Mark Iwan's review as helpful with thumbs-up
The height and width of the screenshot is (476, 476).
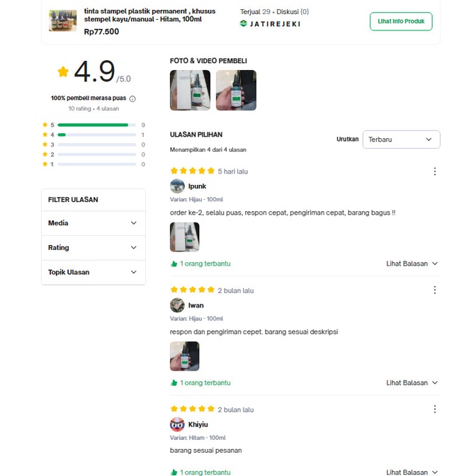click(174, 382)
